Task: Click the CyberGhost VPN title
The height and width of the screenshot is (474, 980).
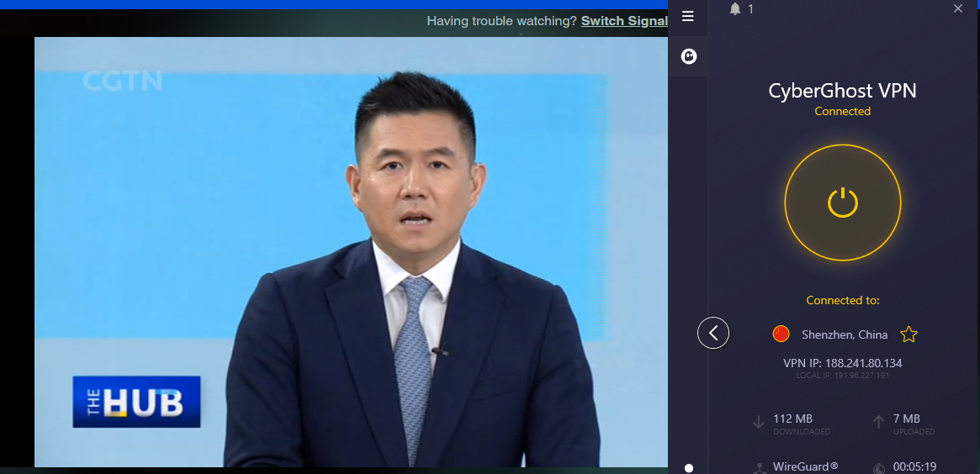Action: (x=843, y=91)
